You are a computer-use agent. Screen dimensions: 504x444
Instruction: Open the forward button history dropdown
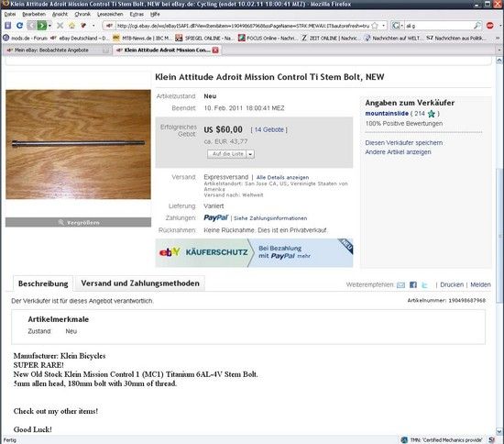pyautogui.click(x=49, y=26)
